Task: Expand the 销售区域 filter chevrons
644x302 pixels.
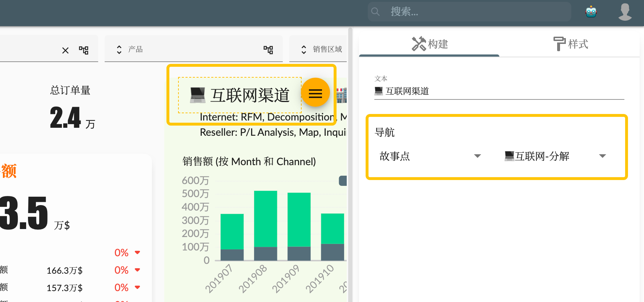Action: pos(304,50)
